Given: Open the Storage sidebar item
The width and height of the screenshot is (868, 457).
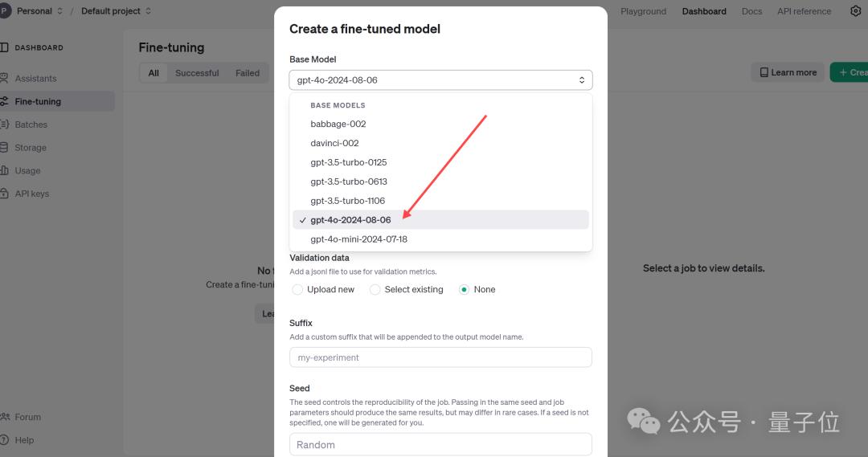Looking at the screenshot, I should pos(31,148).
